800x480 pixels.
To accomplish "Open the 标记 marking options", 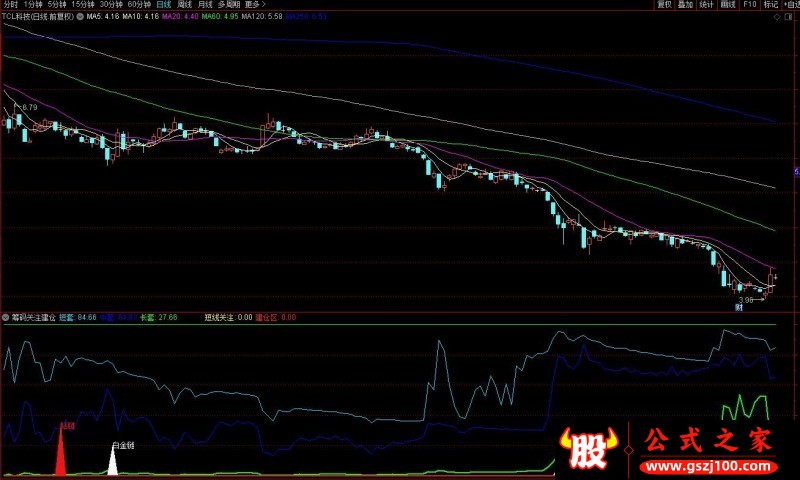I will click(x=770, y=5).
